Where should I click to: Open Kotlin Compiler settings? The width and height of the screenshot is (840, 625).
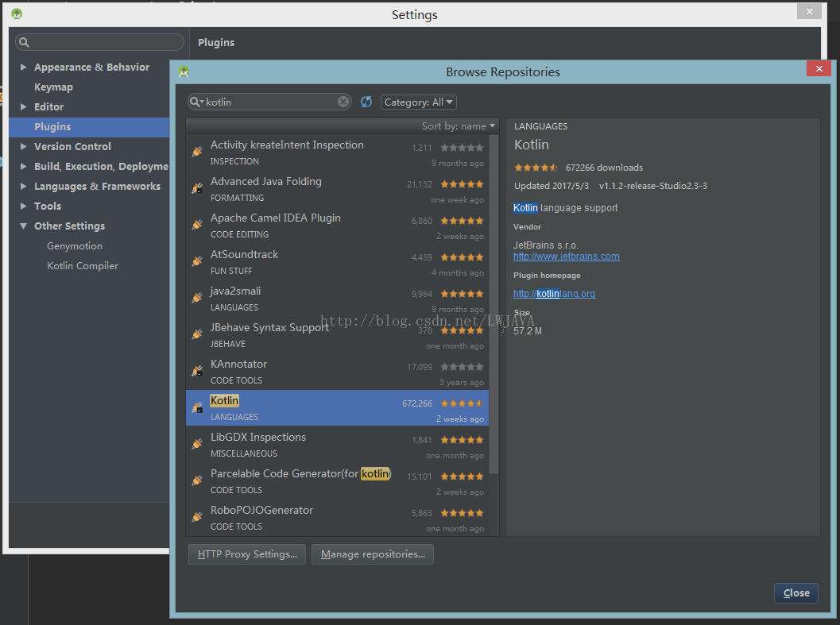(83, 265)
